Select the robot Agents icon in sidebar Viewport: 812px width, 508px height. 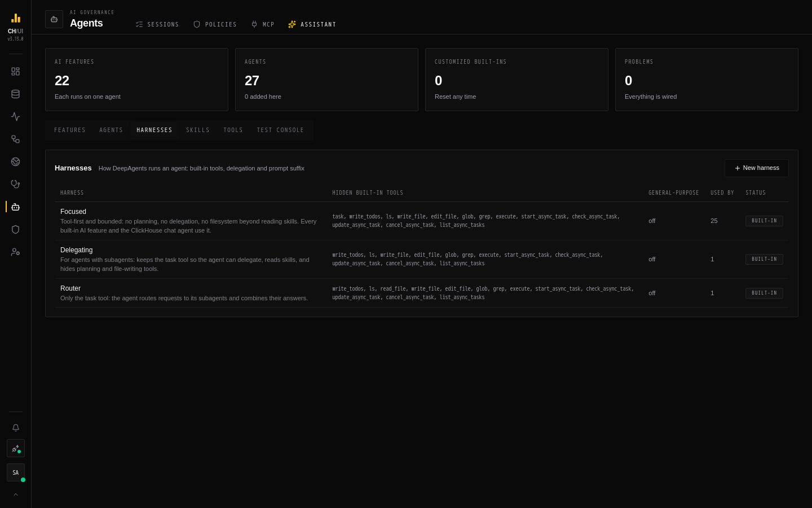(15, 207)
